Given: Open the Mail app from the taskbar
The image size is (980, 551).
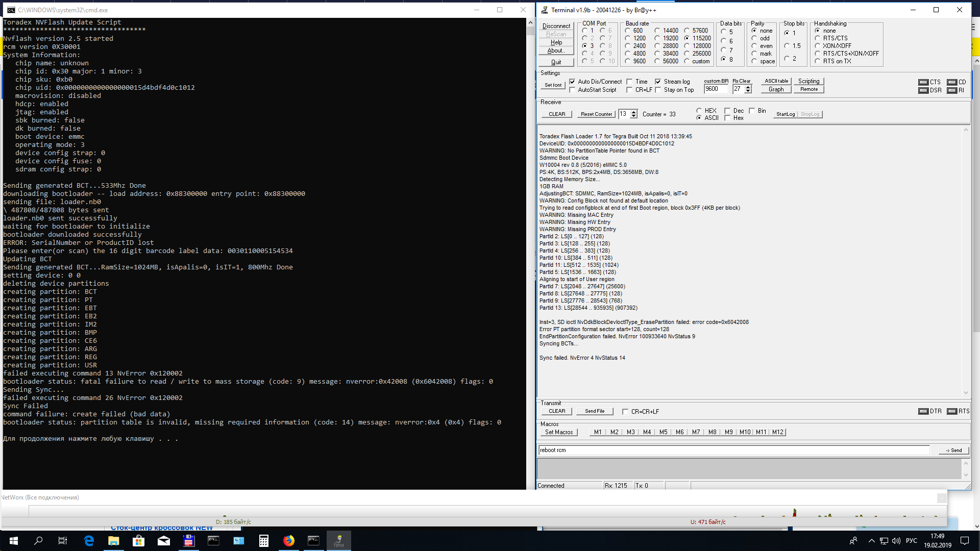Looking at the screenshot, I should click(164, 541).
